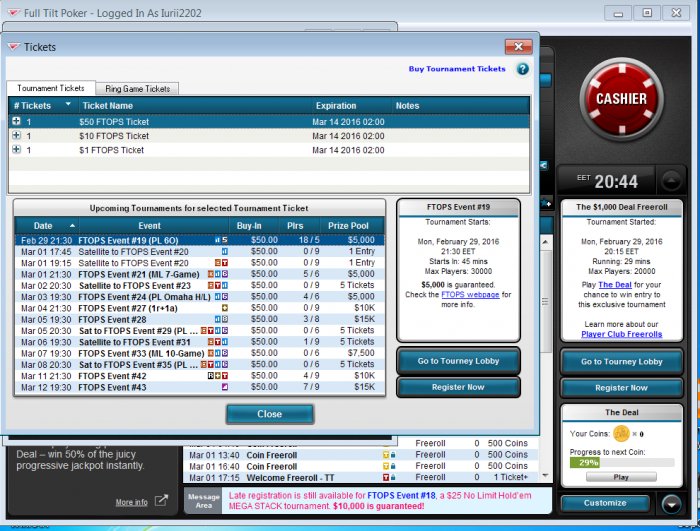Open the More info link
Screen dimensions: 700x531
tap(131, 502)
